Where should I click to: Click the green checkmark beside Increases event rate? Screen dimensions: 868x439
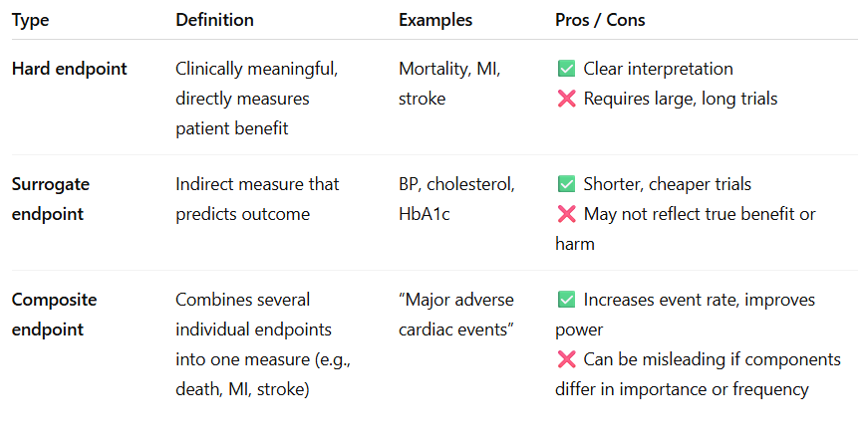tap(566, 300)
